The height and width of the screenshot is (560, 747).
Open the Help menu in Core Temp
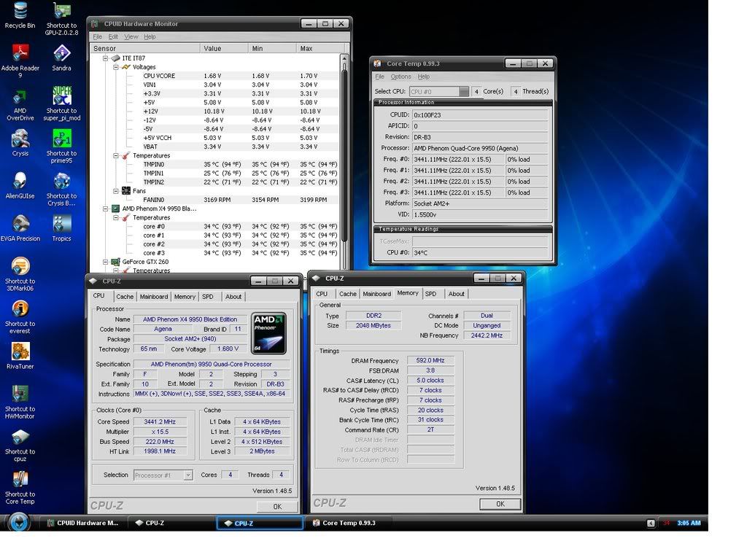tap(424, 77)
